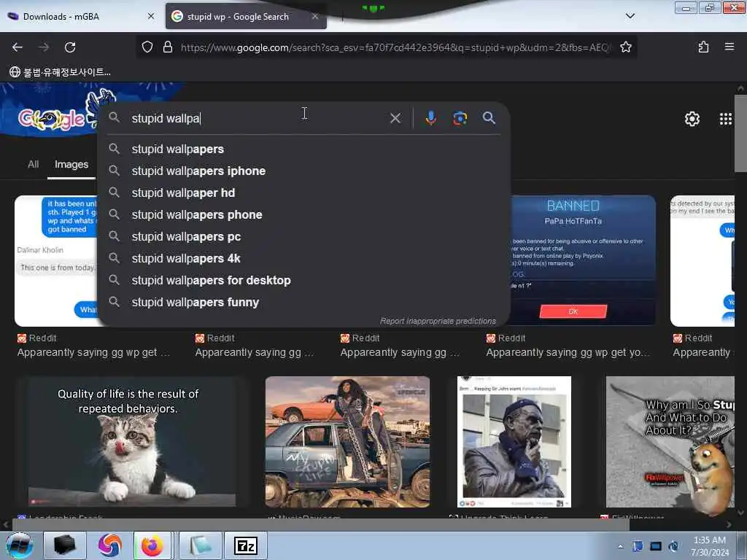Open the Dalinar Kholin chat image result
747x560 pixels.
coord(55,260)
